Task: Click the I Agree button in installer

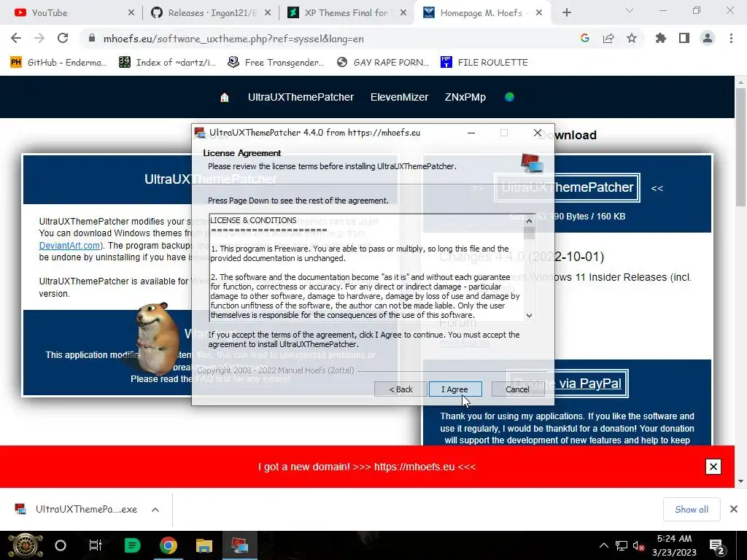Action: [455, 389]
